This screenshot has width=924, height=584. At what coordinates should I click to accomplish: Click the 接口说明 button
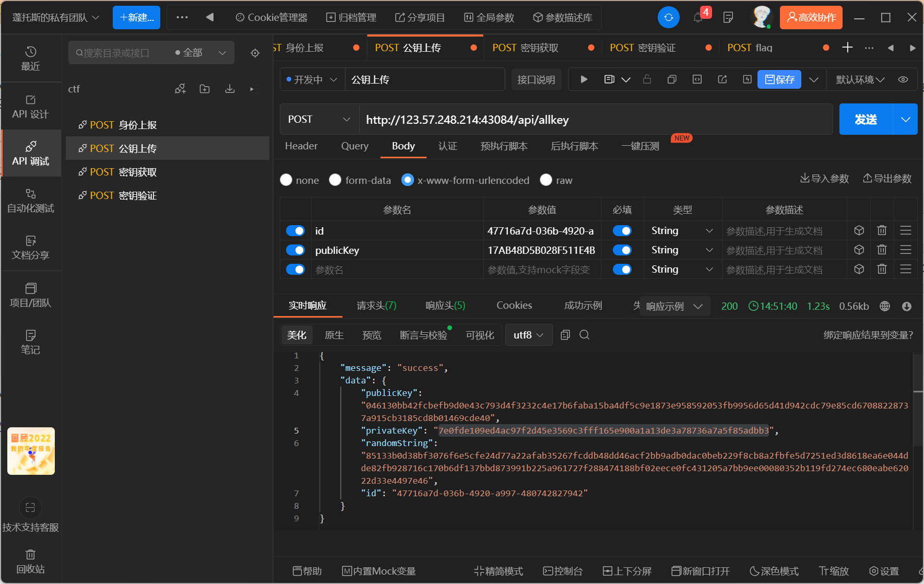click(536, 79)
